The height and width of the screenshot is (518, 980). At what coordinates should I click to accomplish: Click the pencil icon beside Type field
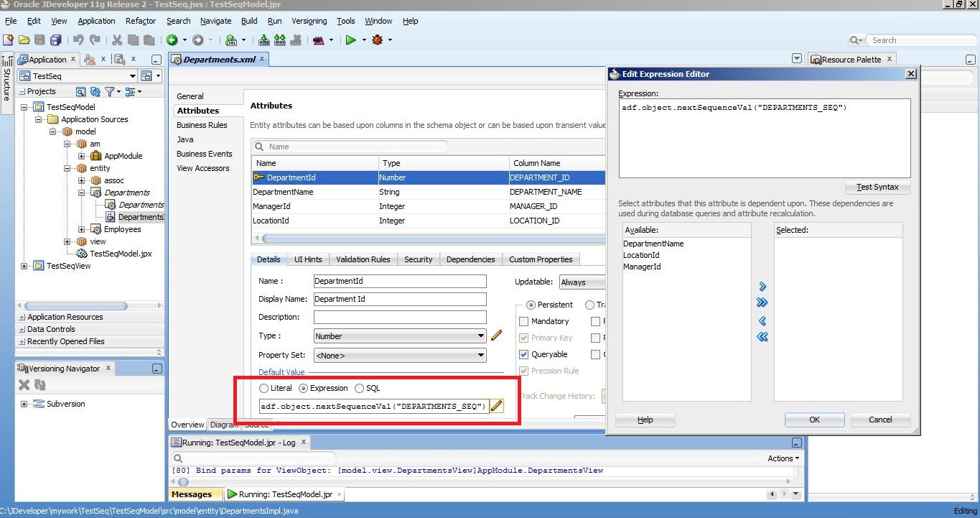496,336
